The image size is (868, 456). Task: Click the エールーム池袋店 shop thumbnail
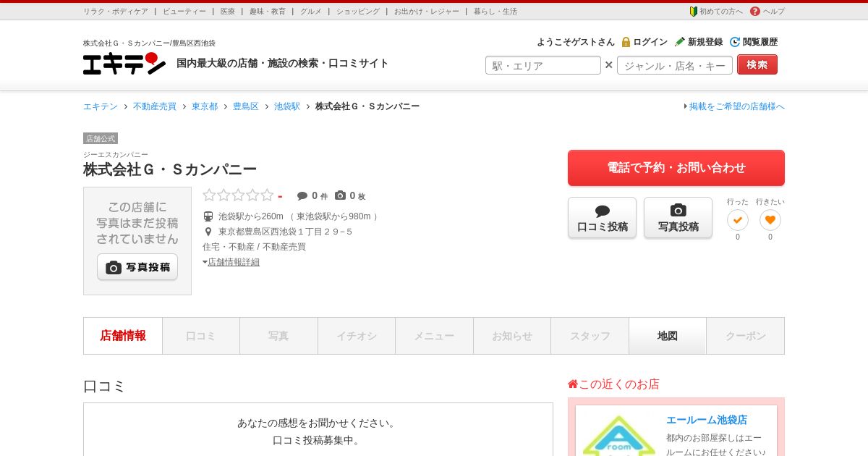[619, 434]
